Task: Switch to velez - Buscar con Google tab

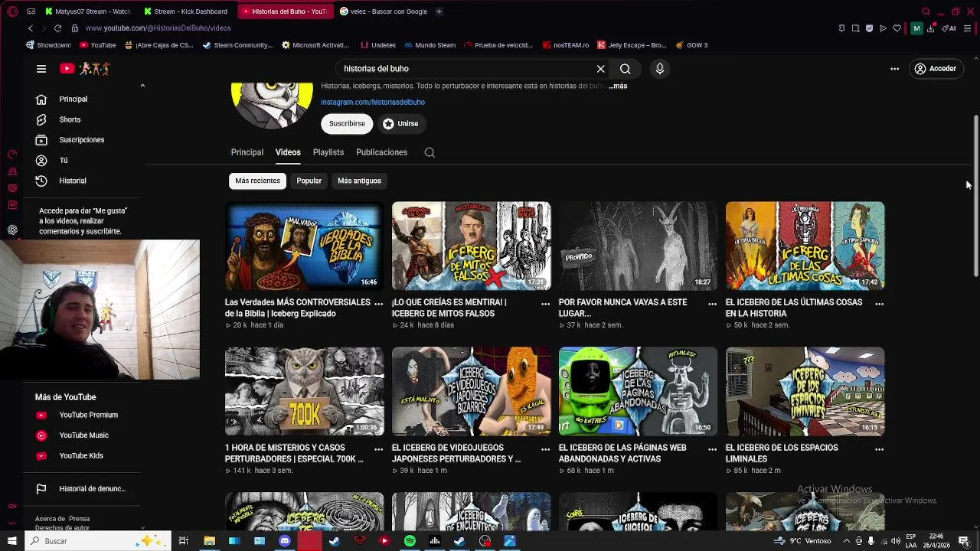Action: click(x=384, y=11)
